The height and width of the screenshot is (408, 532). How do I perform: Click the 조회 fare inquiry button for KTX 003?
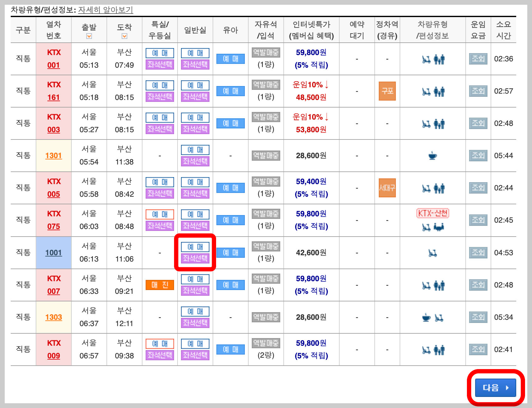pos(478,123)
